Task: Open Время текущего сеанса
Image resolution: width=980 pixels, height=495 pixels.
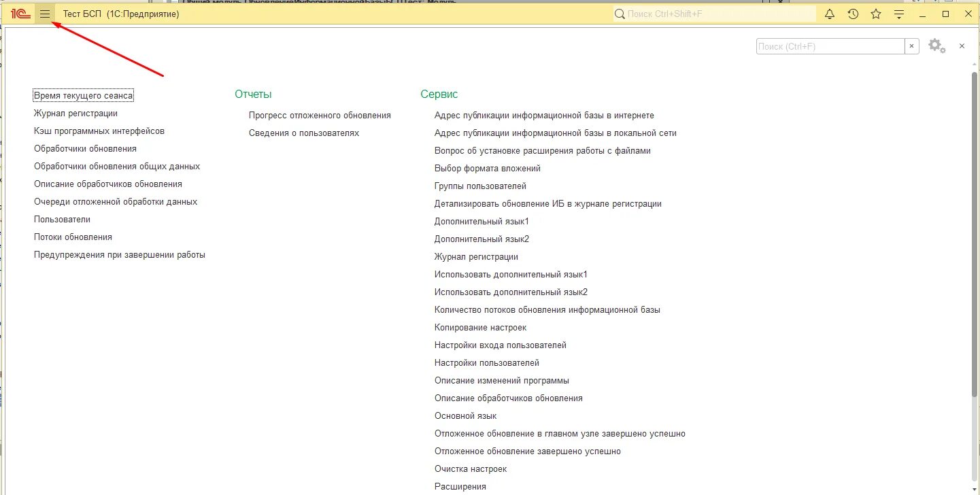Action: (84, 96)
